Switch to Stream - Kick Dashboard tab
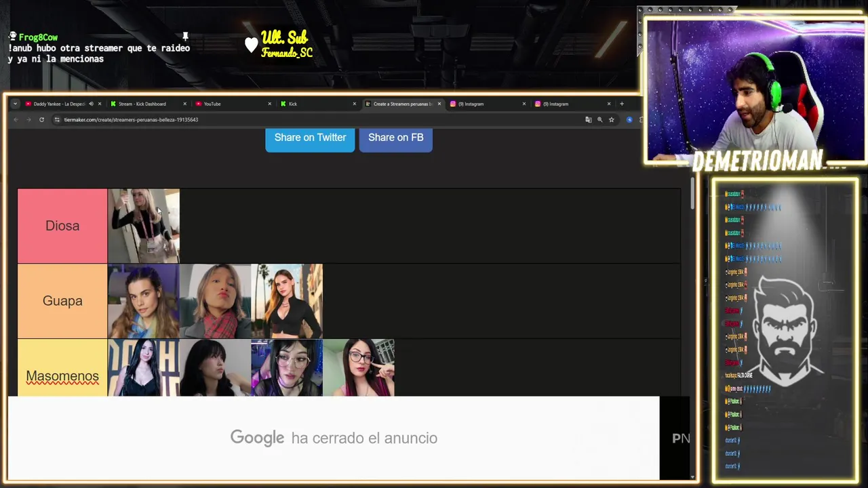The height and width of the screenshot is (488, 868). [142, 104]
